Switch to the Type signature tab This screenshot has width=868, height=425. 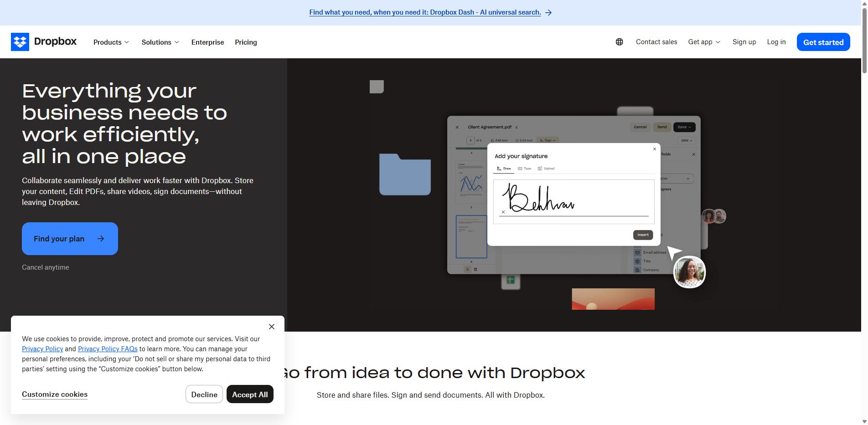pos(524,168)
